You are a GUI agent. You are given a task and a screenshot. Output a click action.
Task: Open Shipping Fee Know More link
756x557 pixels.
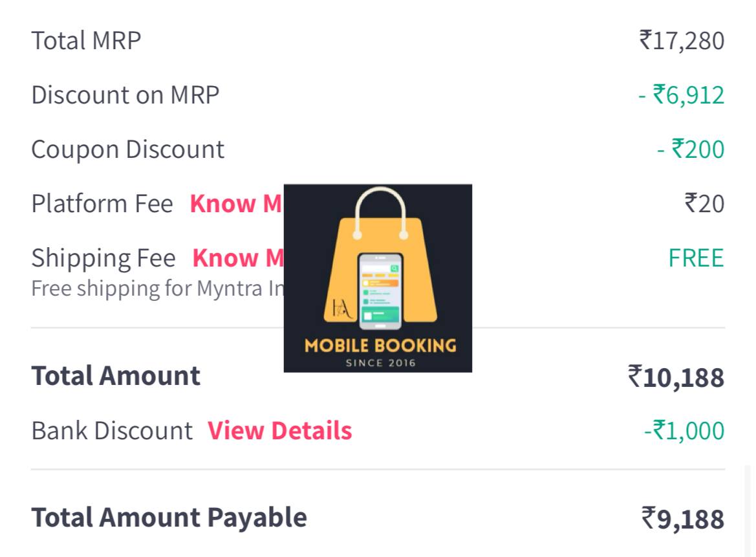(x=238, y=258)
